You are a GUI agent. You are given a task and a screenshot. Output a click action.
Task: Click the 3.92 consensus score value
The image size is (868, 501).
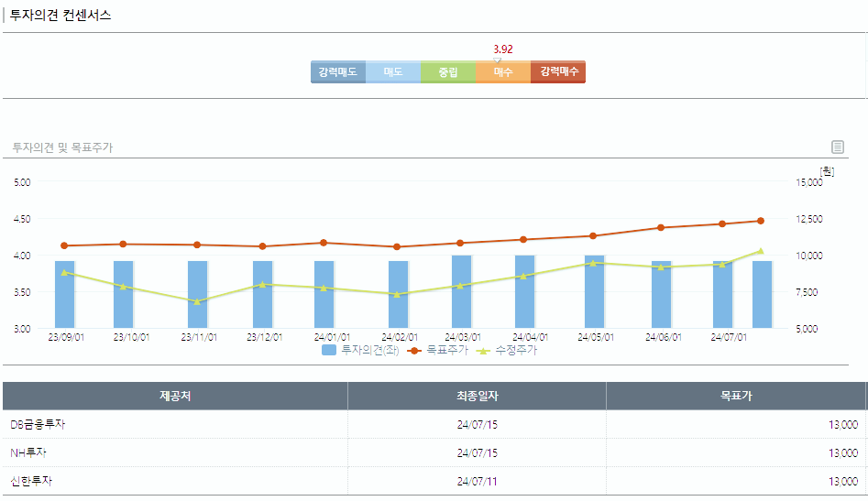(x=503, y=49)
